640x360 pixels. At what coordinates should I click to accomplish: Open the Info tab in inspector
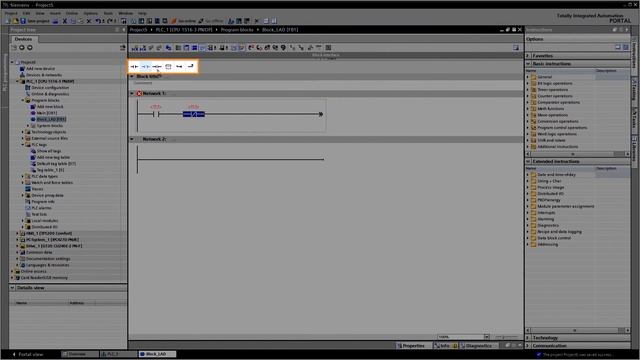[x=445, y=346]
